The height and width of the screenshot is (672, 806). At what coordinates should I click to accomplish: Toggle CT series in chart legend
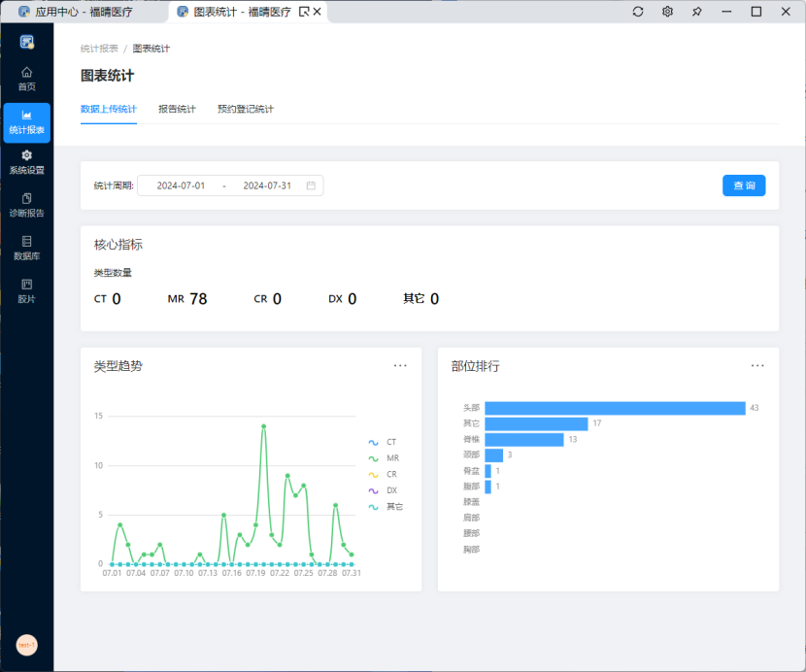coord(383,442)
